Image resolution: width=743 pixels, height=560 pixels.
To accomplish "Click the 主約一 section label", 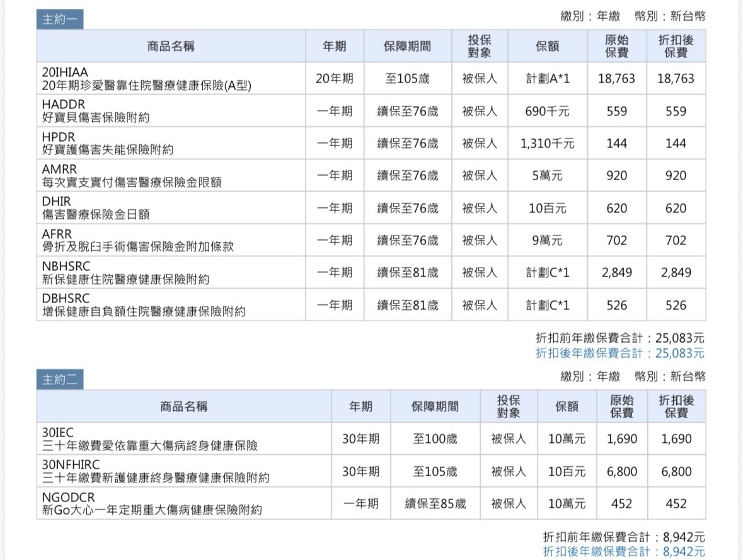I will coord(59,19).
